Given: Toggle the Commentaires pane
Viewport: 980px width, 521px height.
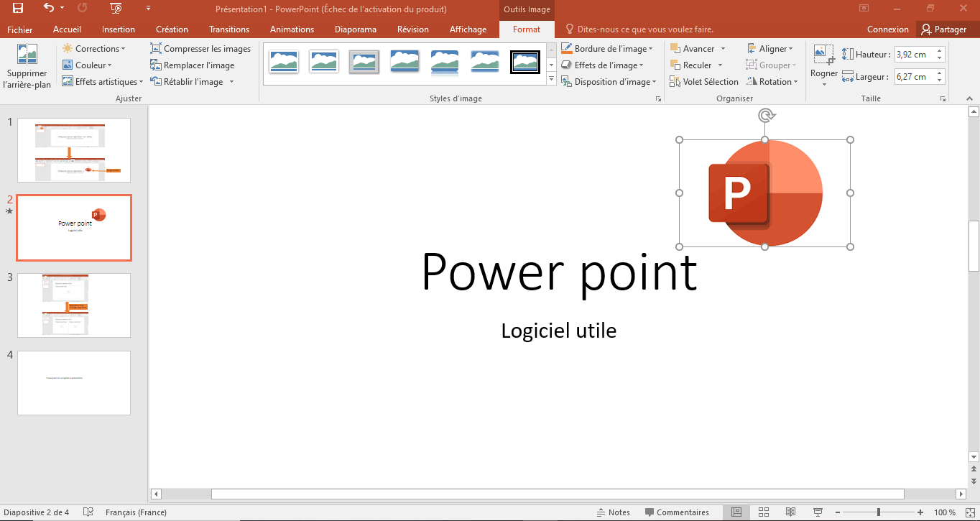Looking at the screenshot, I should (677, 512).
